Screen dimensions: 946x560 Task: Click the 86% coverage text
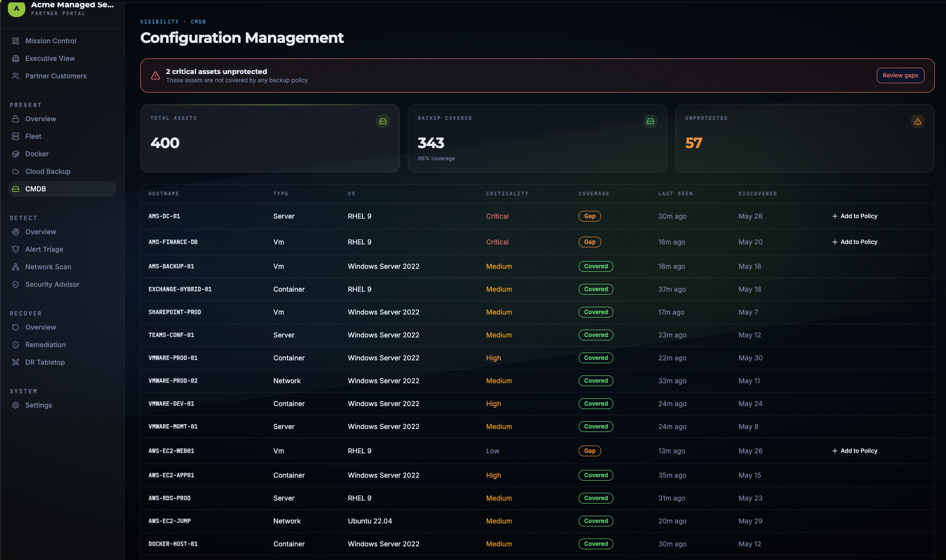(x=436, y=159)
